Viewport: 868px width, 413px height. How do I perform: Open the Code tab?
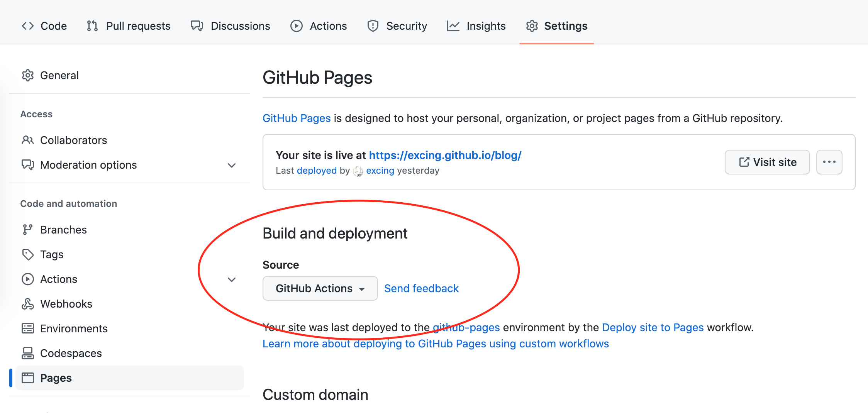(44, 26)
